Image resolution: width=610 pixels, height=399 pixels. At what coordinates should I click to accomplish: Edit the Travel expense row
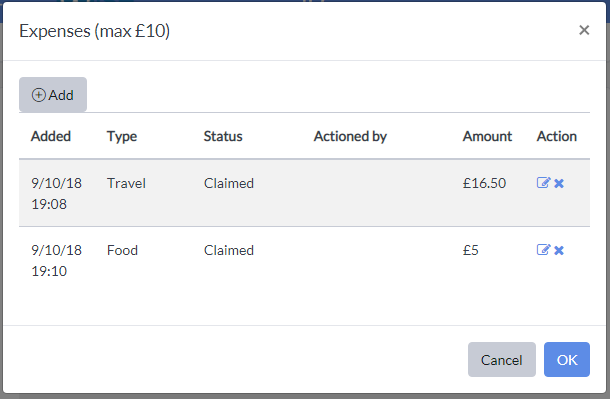click(x=543, y=183)
